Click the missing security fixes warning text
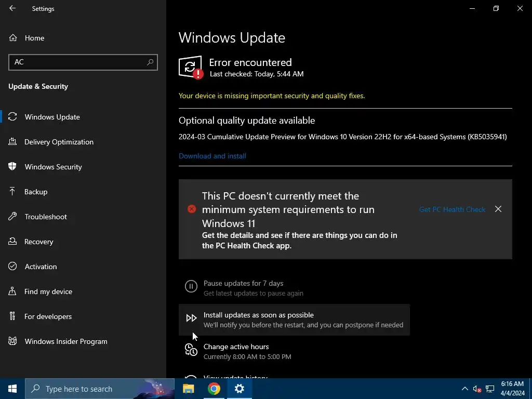 point(272,96)
